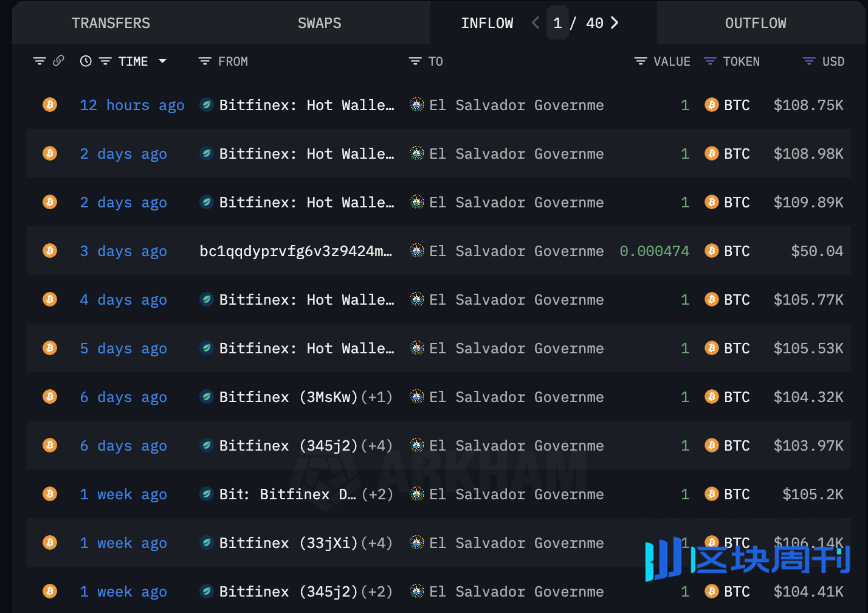Open address bc1qqdyprvfg6v3z9424m…
868x613 pixels.
click(x=296, y=251)
